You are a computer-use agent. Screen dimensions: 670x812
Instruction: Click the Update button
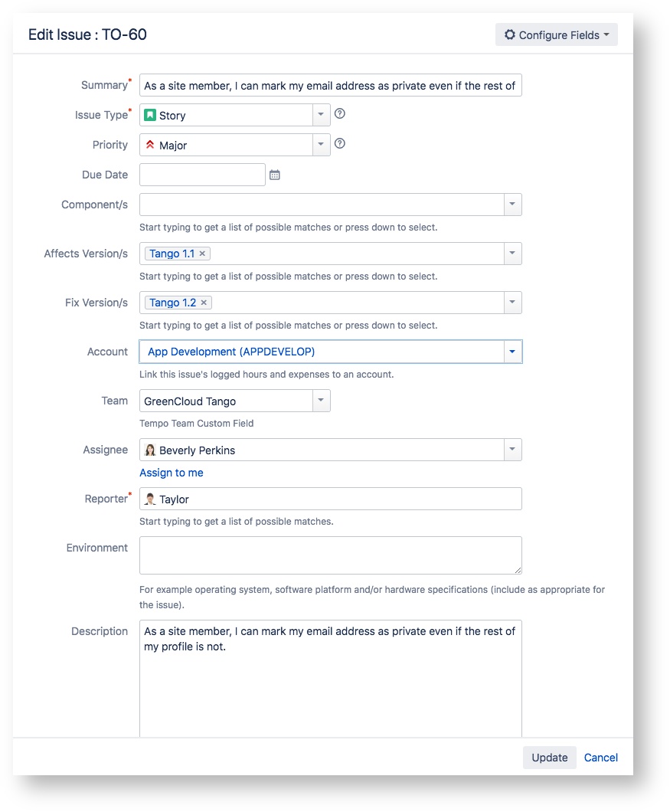549,758
